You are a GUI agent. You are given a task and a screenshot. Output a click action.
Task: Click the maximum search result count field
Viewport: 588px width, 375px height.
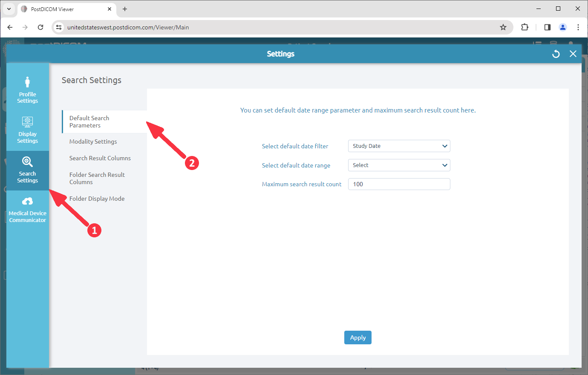[x=399, y=184]
